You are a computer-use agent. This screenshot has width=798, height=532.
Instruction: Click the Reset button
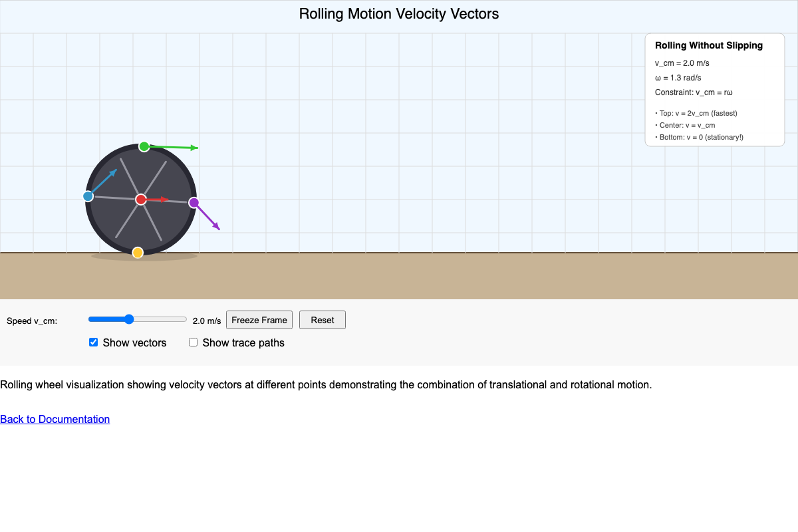(322, 320)
